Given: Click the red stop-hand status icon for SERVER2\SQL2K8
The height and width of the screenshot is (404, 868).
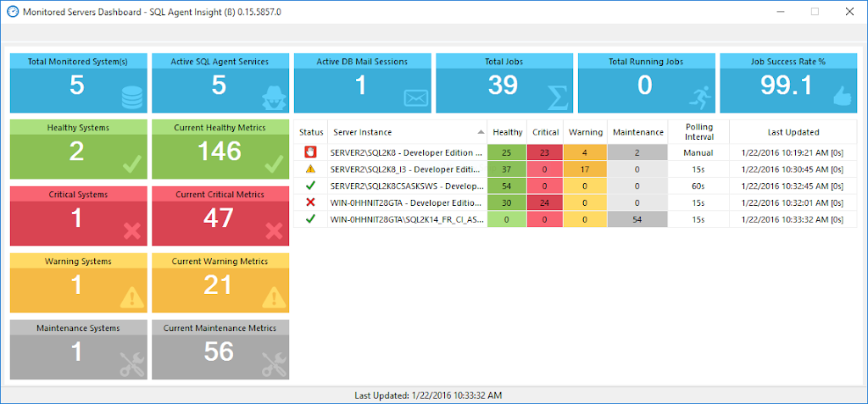Looking at the screenshot, I should pos(310,152).
